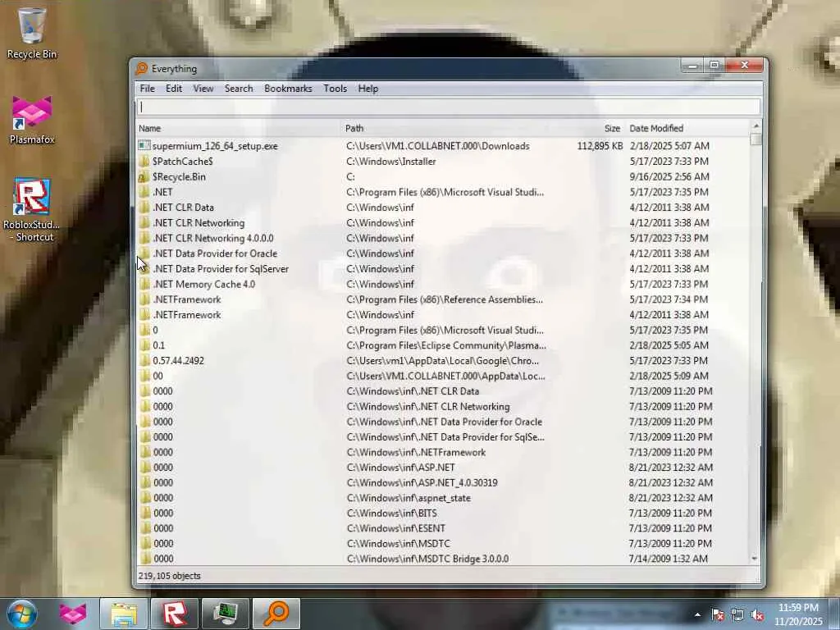Select 0000 in C:\Windows\inf\ASP.NET
This screenshot has height=630, width=840.
tap(444, 468)
